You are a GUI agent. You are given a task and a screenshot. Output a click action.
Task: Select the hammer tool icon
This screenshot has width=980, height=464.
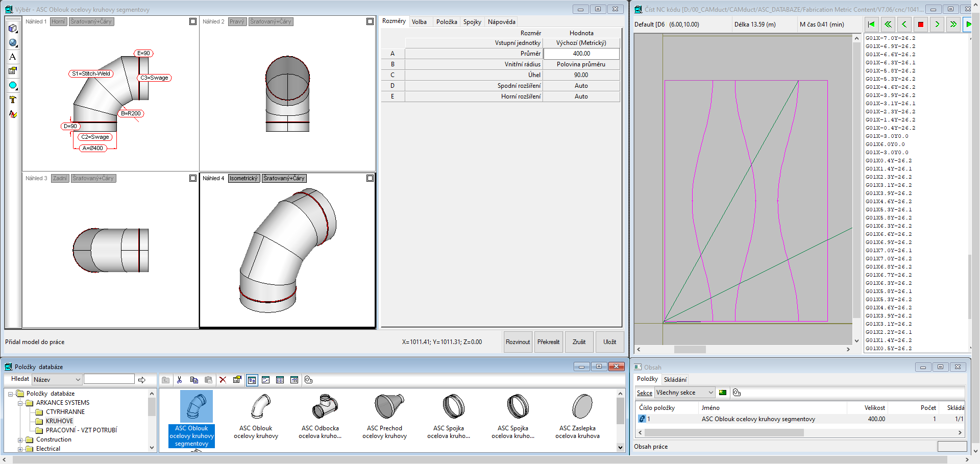coord(13,100)
